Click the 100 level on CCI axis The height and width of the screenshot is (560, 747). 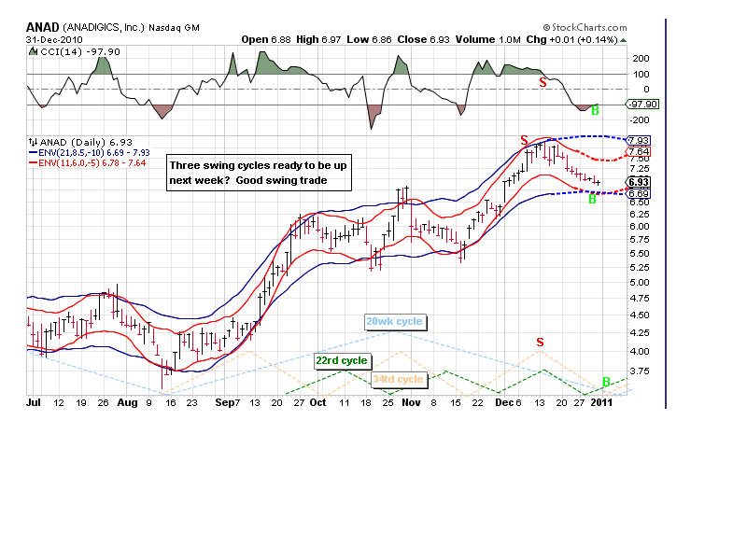point(641,75)
